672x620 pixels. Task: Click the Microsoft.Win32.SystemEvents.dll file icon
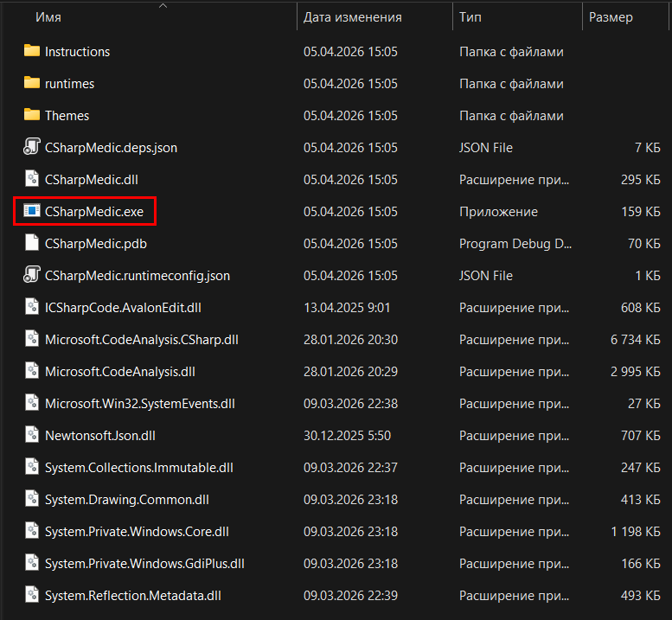tap(32, 403)
